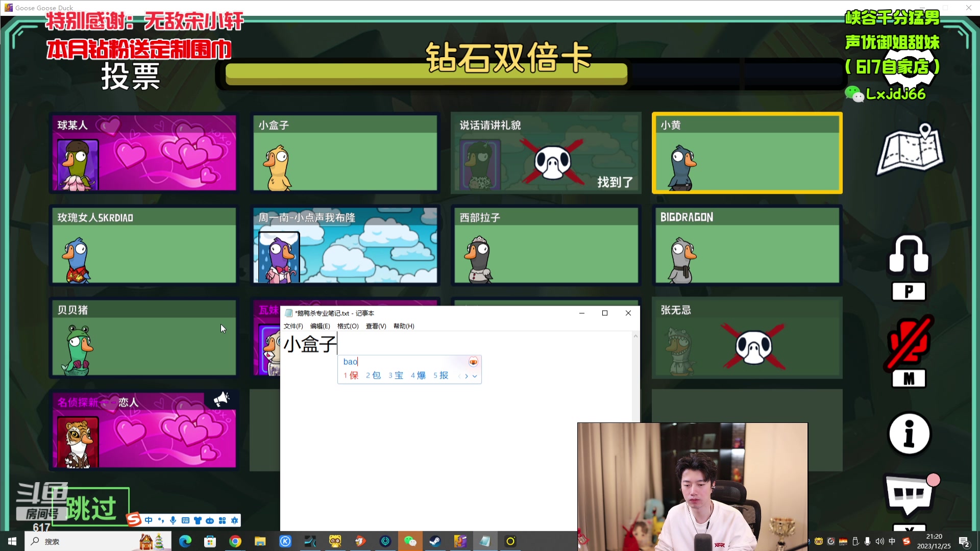Viewport: 980px width, 551px height.
Task: Open Microsoft Edge from the taskbar
Action: point(185,541)
